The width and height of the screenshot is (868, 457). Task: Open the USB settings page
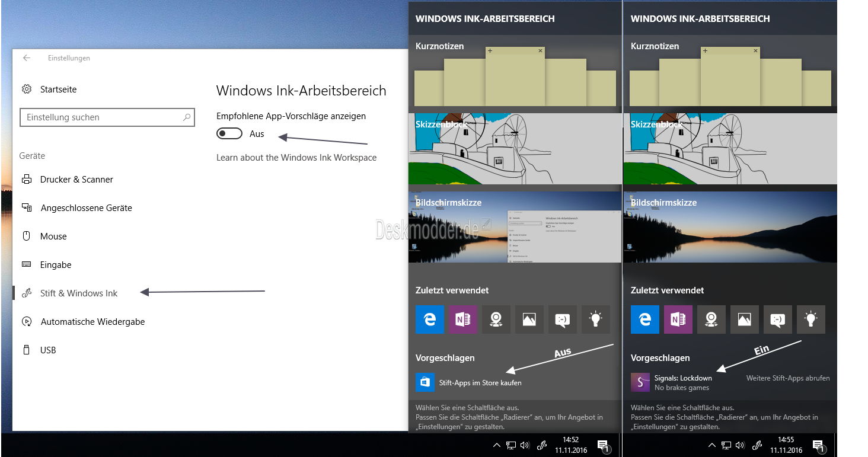click(x=39, y=350)
